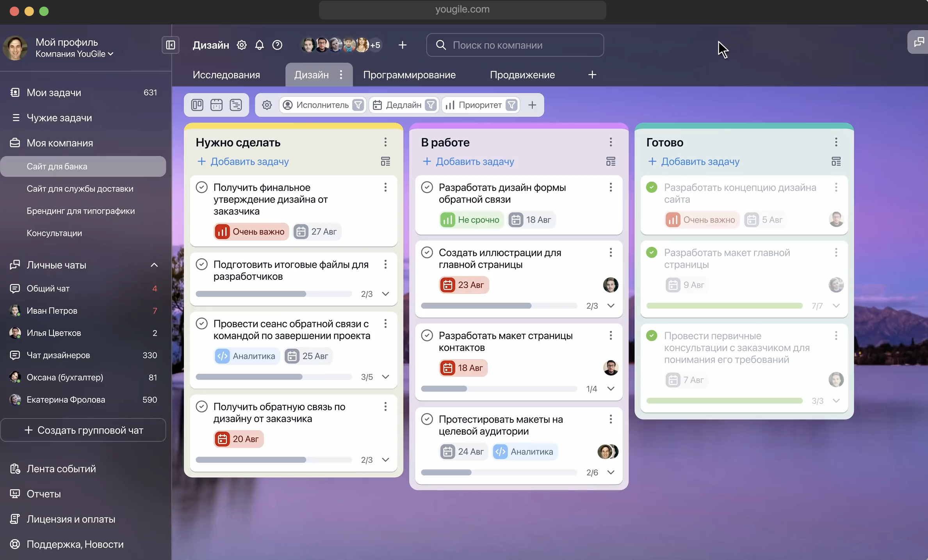Viewport: 928px width, 560px height.
Task: Click Создать групповой чат button
Action: click(x=83, y=430)
